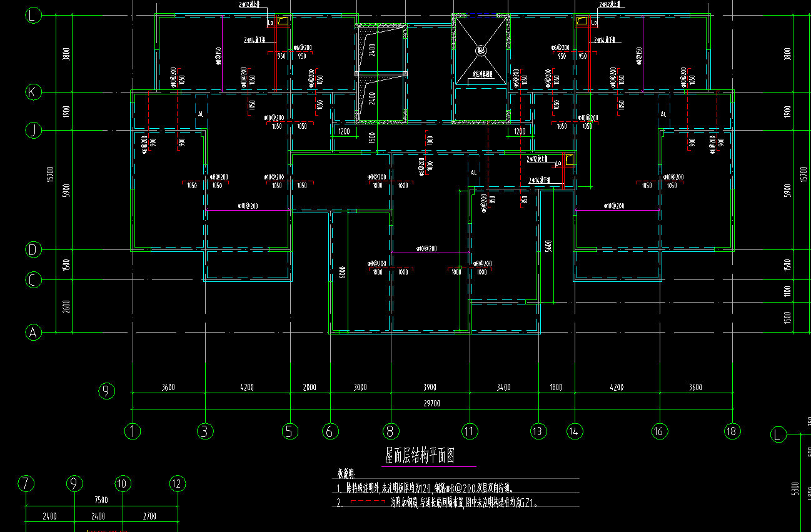Click the 3400 dimension text

[503, 388]
